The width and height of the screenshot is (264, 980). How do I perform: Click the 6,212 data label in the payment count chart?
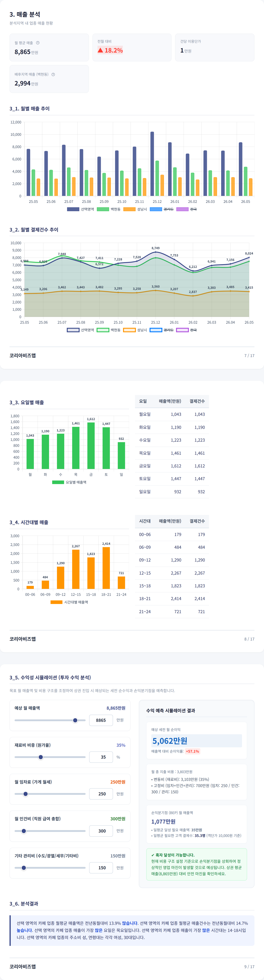pos(193,267)
